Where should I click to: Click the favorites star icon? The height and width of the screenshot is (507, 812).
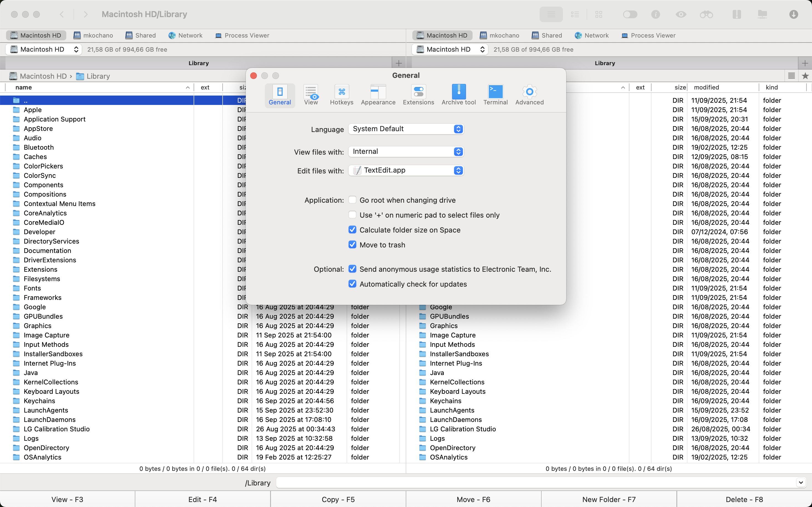coord(805,76)
